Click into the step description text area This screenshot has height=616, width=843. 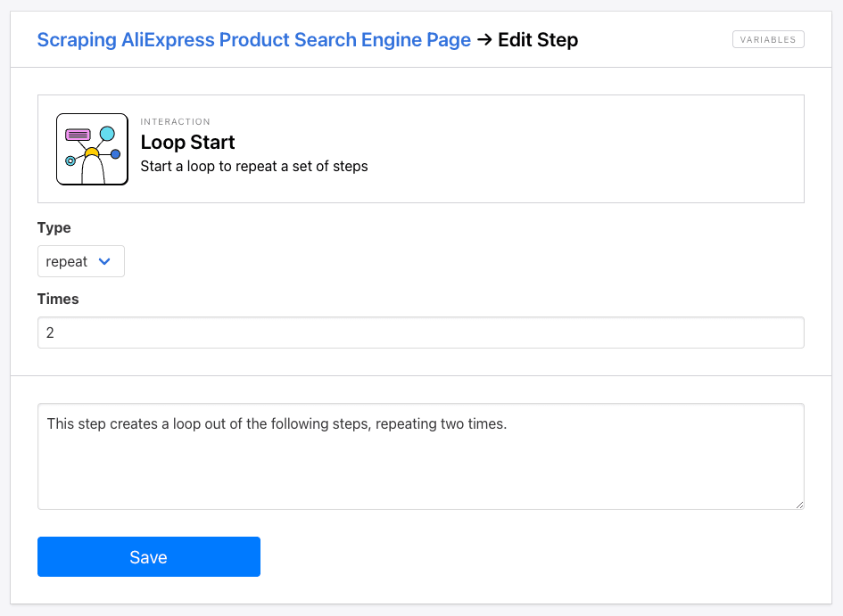[x=420, y=456]
